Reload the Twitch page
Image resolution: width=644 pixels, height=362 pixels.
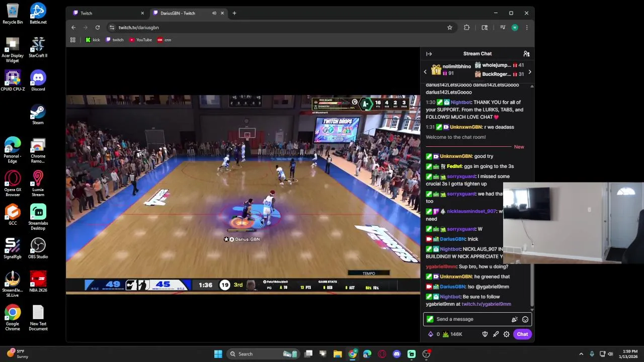tap(98, 28)
